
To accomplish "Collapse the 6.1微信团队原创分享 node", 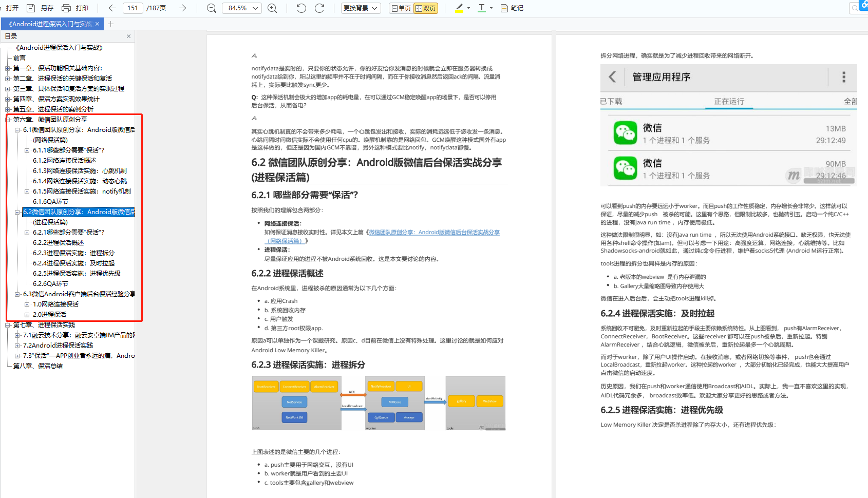I will tap(17, 130).
